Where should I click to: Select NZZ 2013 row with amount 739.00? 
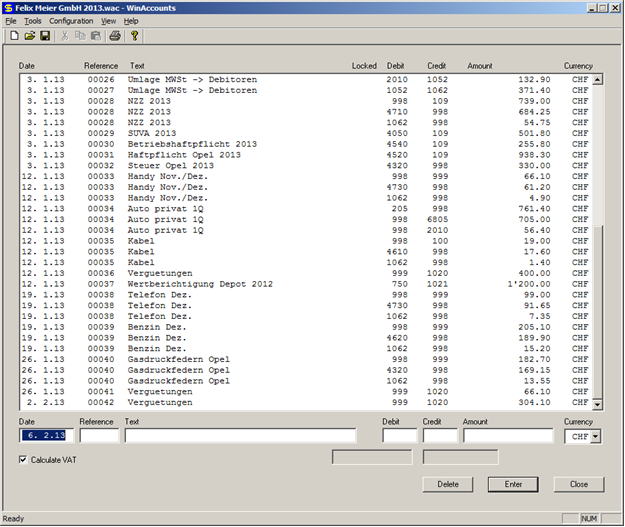pyautogui.click(x=306, y=101)
